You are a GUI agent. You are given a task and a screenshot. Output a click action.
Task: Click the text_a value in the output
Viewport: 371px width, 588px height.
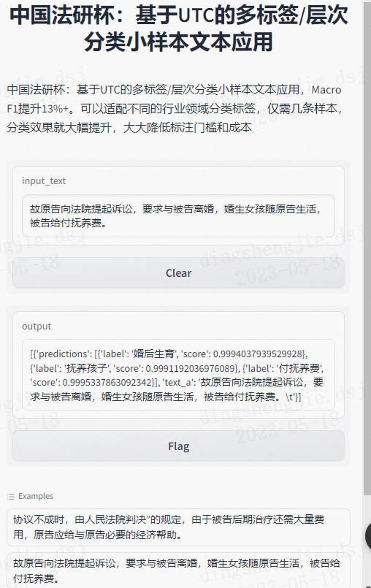tap(176, 389)
